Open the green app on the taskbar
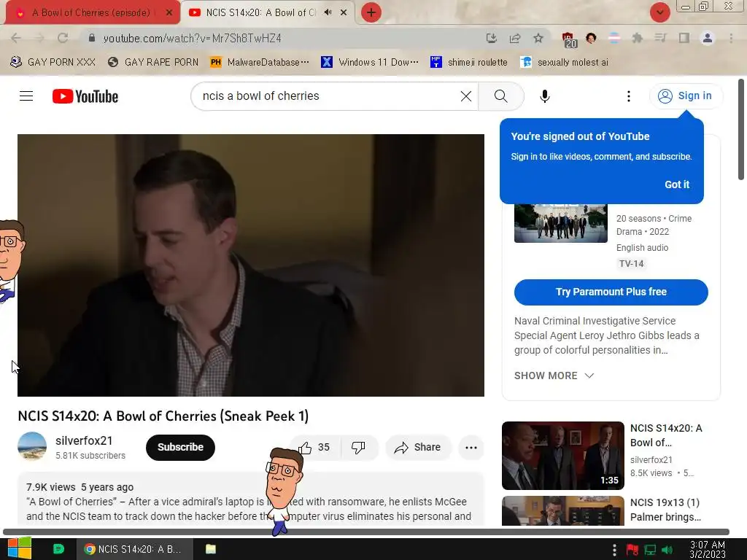Image resolution: width=747 pixels, height=560 pixels. point(58,549)
